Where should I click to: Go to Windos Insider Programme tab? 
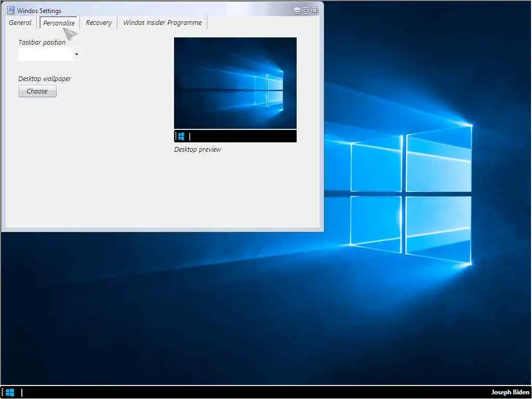coord(162,23)
